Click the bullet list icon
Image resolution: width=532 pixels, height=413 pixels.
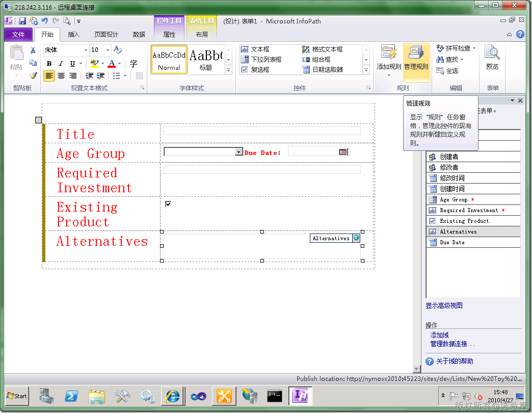(116, 75)
